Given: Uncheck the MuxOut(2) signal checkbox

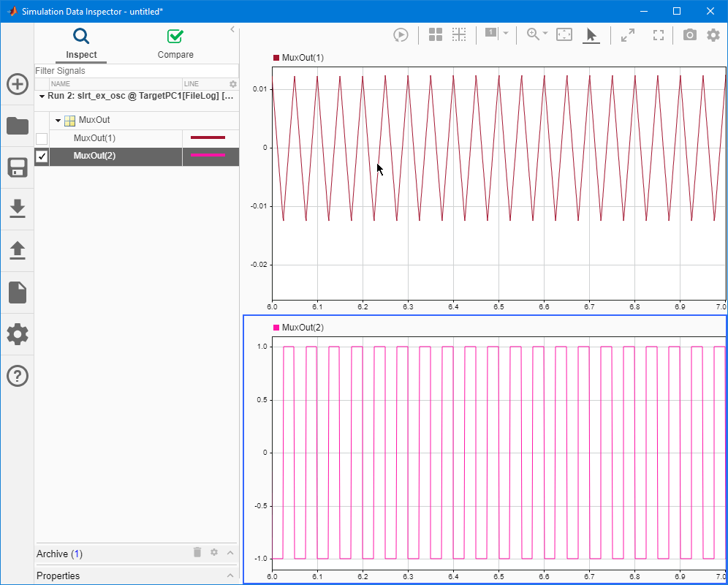Looking at the screenshot, I should [x=41, y=156].
